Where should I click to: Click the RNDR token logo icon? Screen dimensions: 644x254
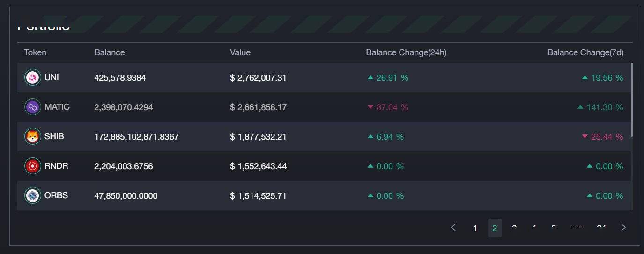coord(33,166)
